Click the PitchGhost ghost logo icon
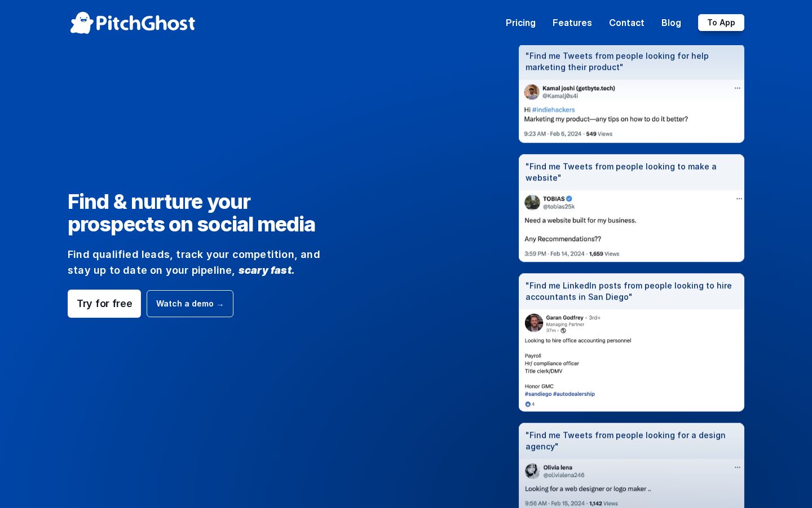 point(82,23)
